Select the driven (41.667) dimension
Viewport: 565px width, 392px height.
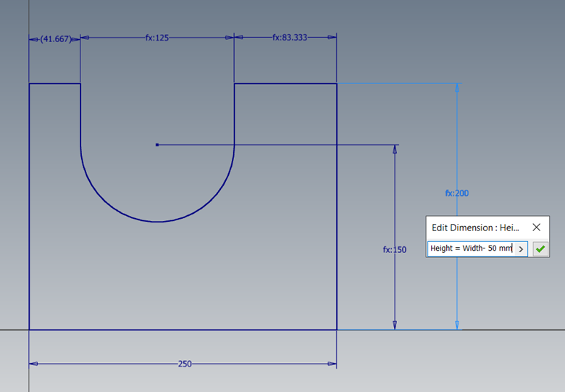56,39
